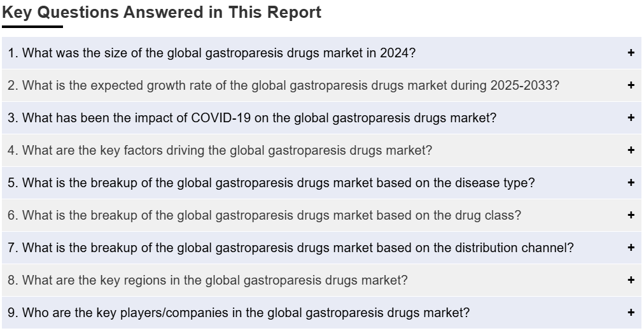This screenshot has height=333, width=644.
Task: Click the plus icon beside the key factors question
Action: (631, 150)
